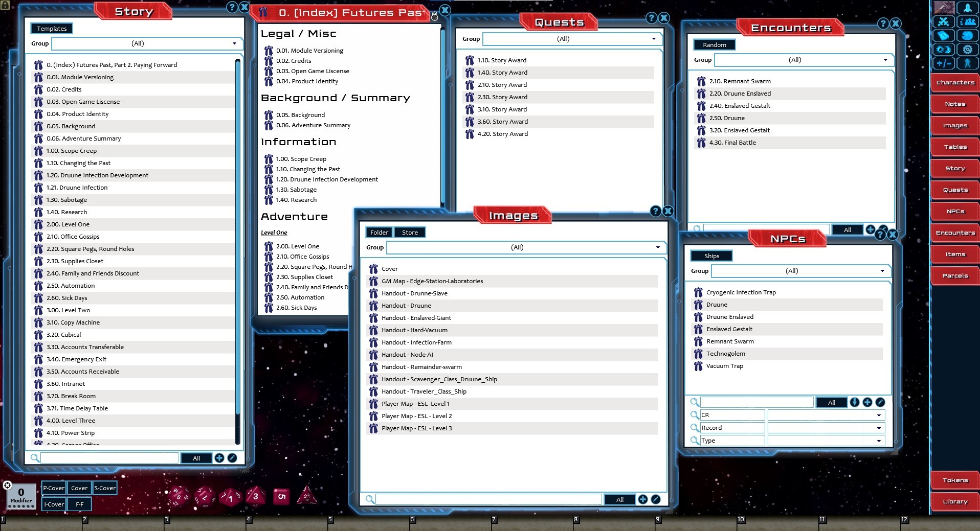Viewport: 980px width, 531px height.
Task: Toggle the Ships filter in NPCs window
Action: coord(712,256)
